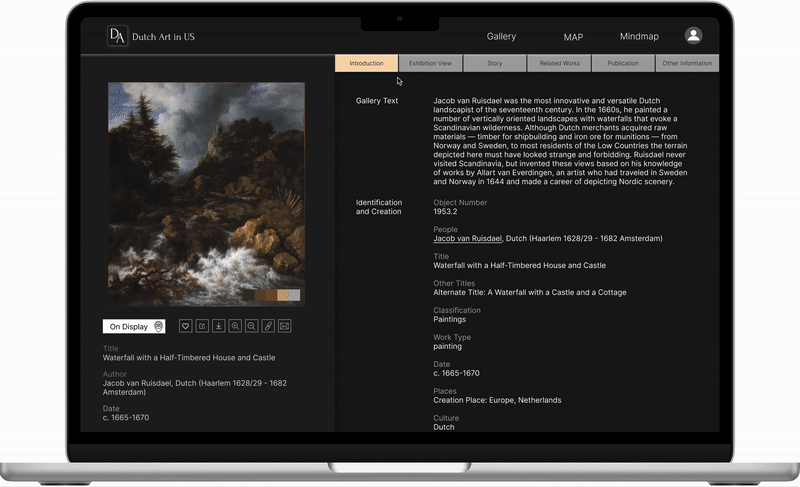The image size is (800, 487).
Task: Share the artwork via share icon
Action: pos(202,326)
